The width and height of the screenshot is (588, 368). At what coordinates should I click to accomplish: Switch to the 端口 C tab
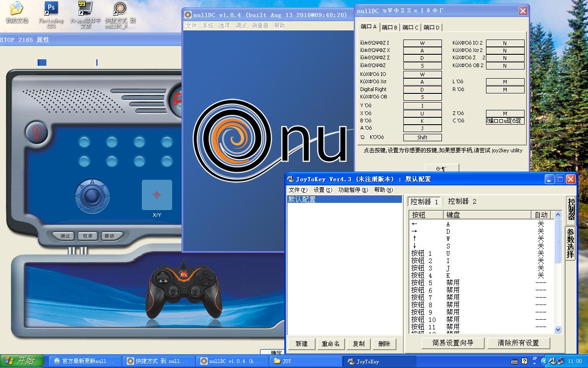[x=411, y=28]
